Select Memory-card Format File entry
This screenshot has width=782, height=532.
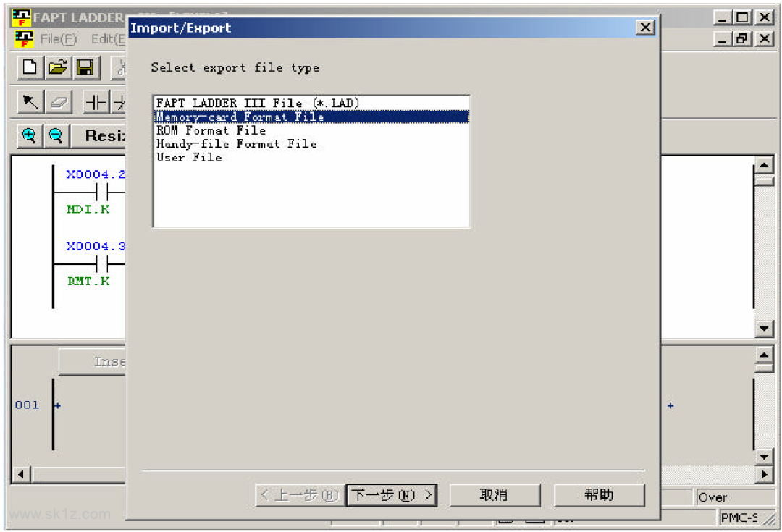click(x=311, y=117)
